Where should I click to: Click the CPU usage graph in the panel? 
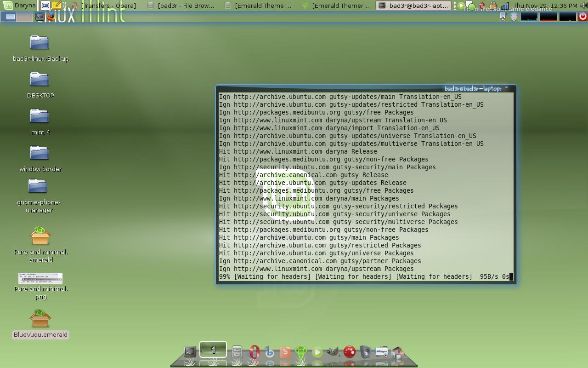click(529, 17)
